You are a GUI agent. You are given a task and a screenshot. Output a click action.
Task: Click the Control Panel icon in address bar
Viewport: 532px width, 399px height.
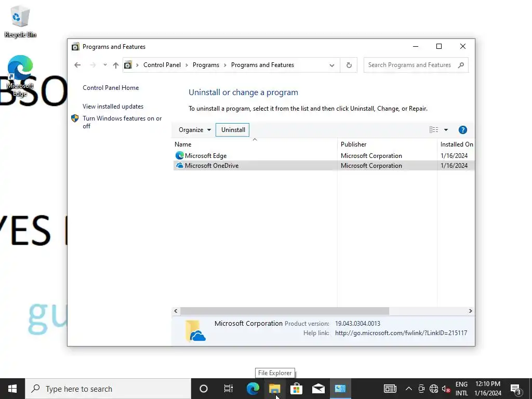tap(128, 65)
